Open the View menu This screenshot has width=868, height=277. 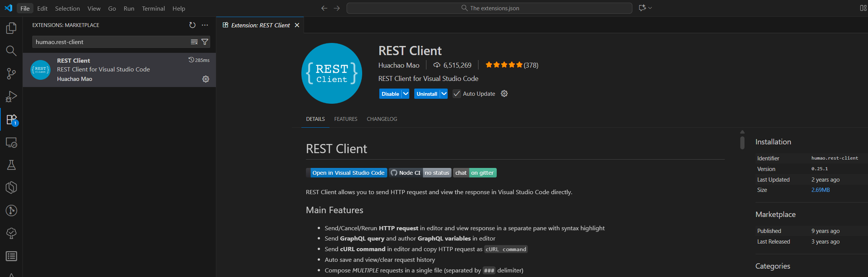pos(94,8)
